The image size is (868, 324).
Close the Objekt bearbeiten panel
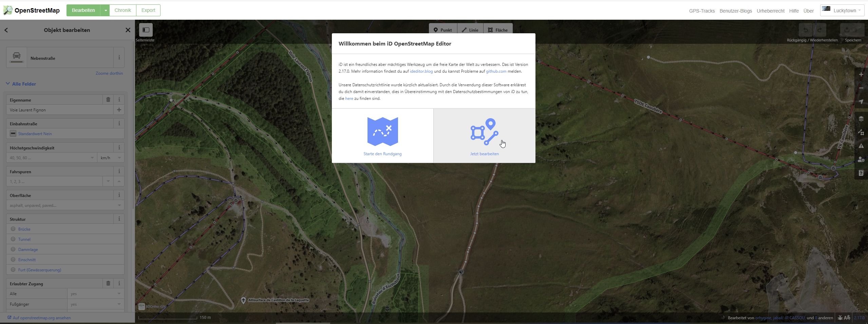(128, 30)
